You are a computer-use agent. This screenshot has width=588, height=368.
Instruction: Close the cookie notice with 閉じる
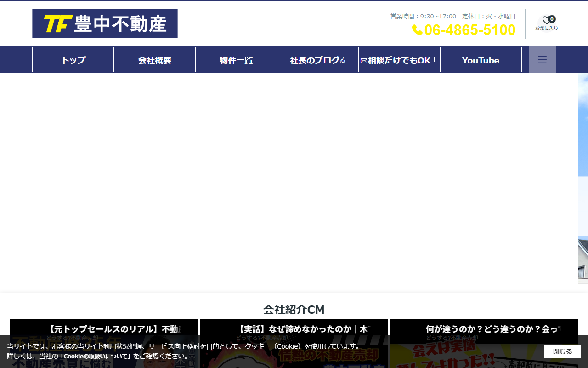point(563,351)
